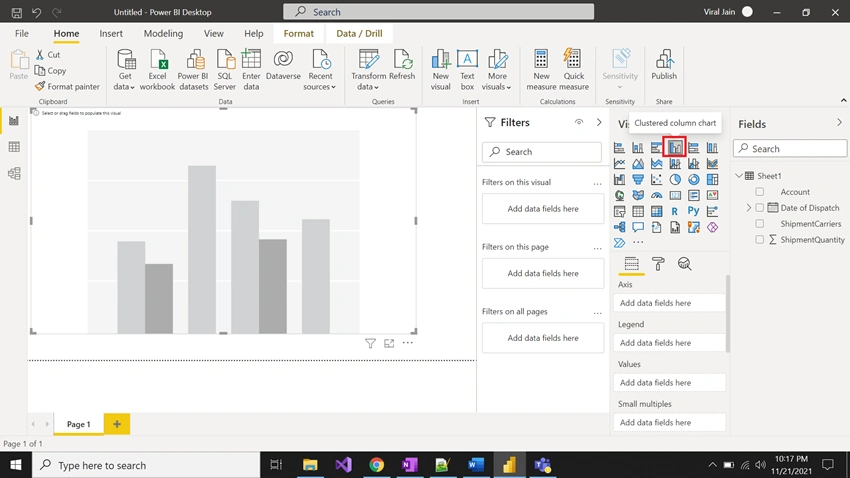Choose the Donut chart visual
Viewport: 850px width, 478px height.
(x=694, y=179)
